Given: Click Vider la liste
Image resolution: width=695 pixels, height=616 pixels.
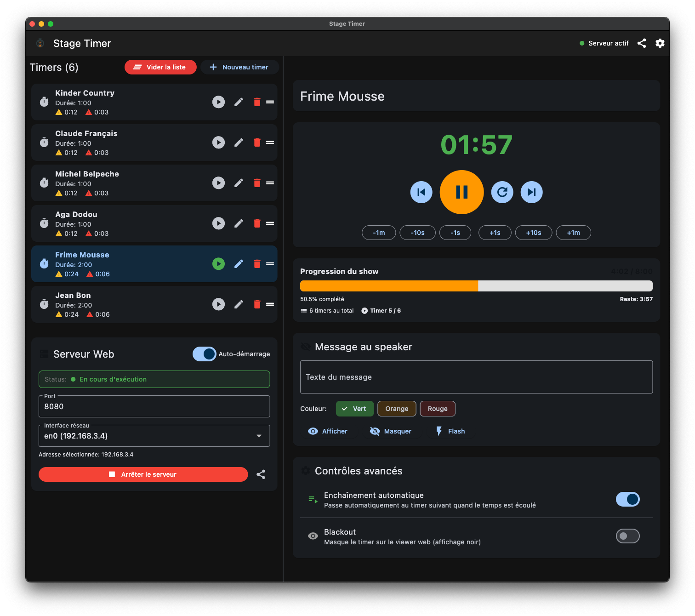Looking at the screenshot, I should pyautogui.click(x=160, y=67).
